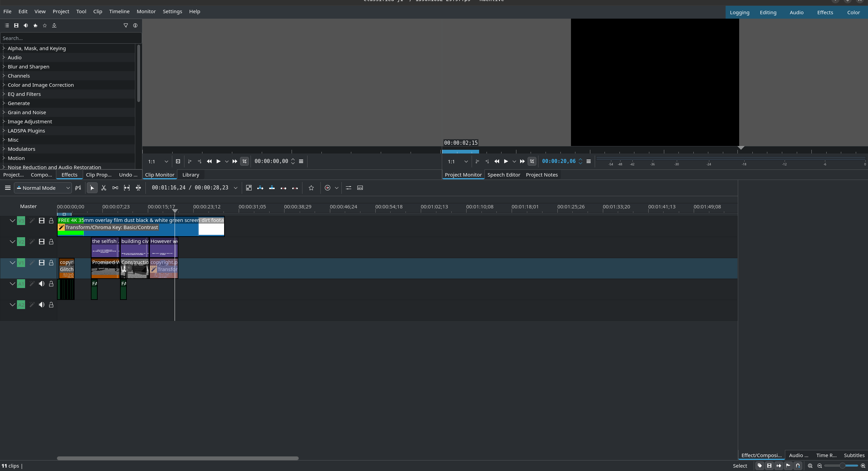Open the Timeline menu
The width and height of the screenshot is (868, 471).
[x=119, y=12]
